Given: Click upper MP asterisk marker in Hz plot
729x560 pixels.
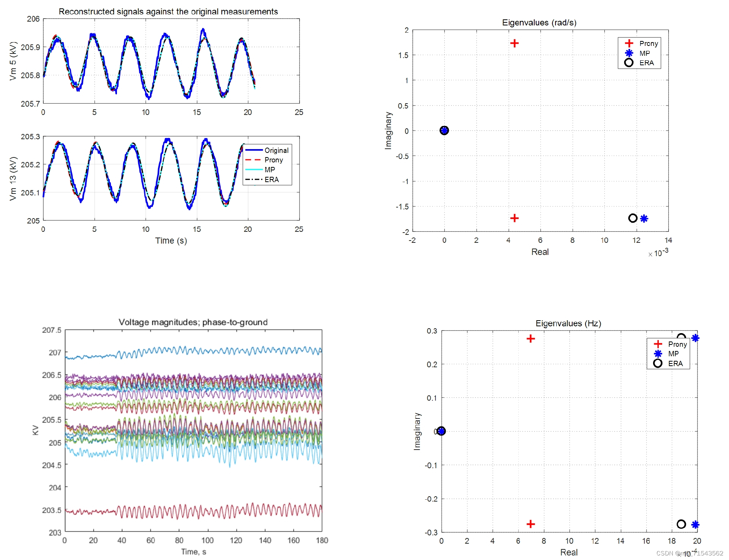Looking at the screenshot, I should [695, 338].
